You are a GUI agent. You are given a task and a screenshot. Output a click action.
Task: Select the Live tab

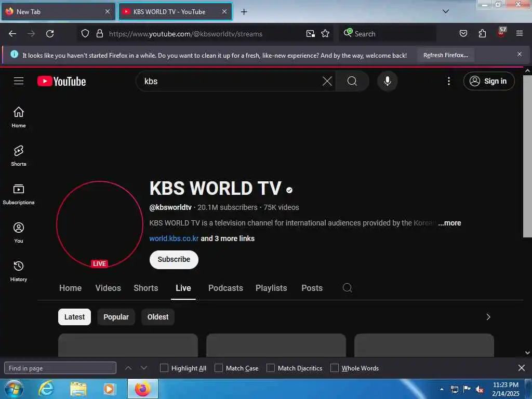point(183,288)
